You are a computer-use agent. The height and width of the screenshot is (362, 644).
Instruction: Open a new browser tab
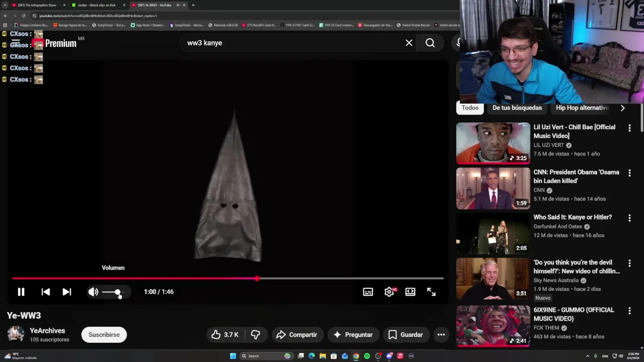[x=193, y=5]
